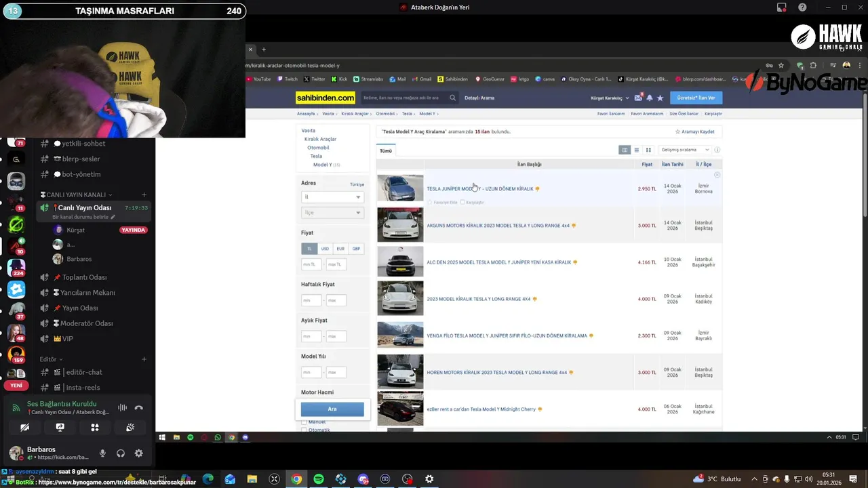This screenshot has width=868, height=488.
Task: Open the Settings gear on the taskbar
Action: (429, 479)
